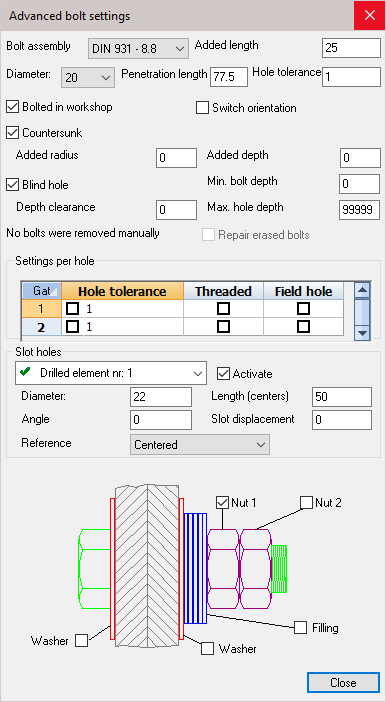Click the blue filling plates in the diagram
The width and height of the screenshot is (386, 702).
tap(196, 569)
